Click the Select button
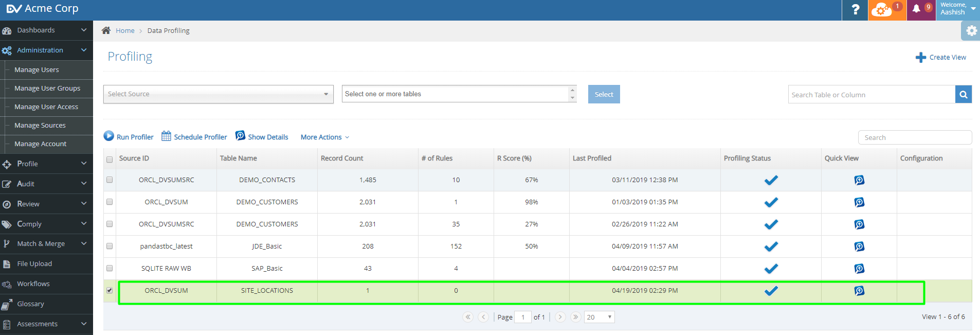The height and width of the screenshot is (335, 980). 604,94
